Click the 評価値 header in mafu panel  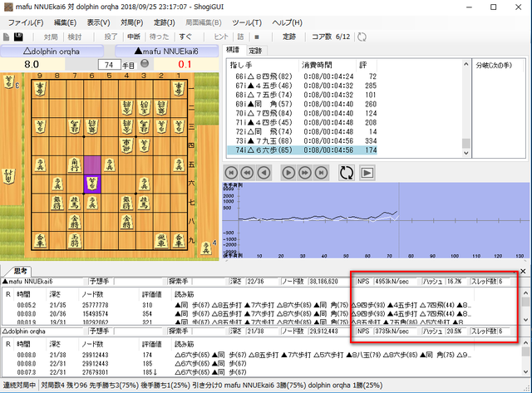[x=152, y=294]
